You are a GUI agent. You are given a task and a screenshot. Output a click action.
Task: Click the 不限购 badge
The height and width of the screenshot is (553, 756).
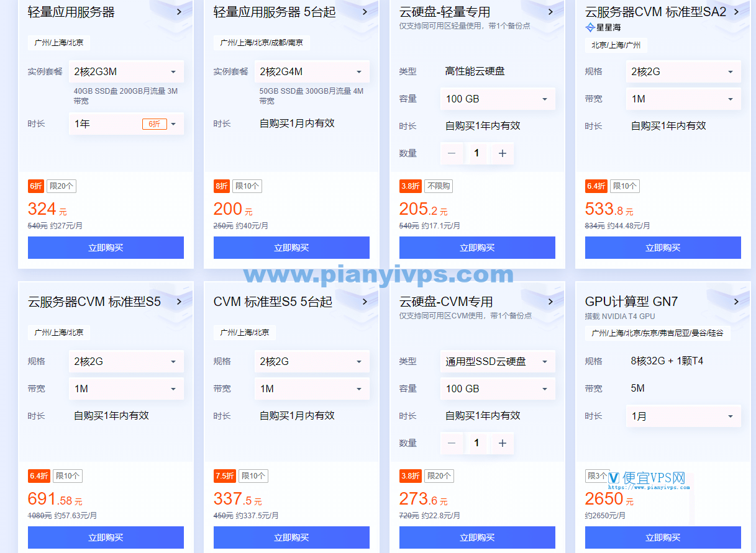coord(439,186)
